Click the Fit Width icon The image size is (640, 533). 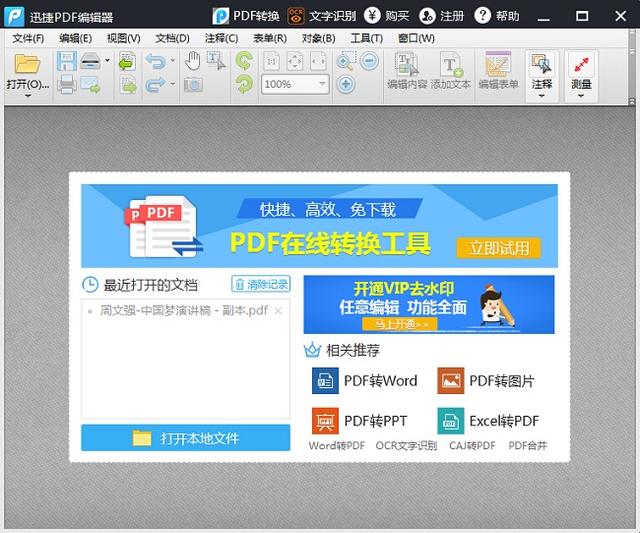[x=318, y=61]
